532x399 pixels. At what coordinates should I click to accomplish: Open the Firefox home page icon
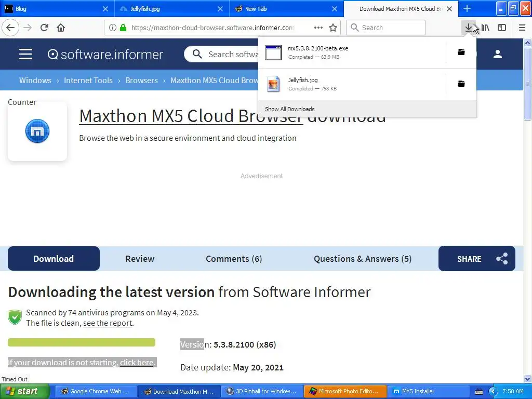(61, 28)
